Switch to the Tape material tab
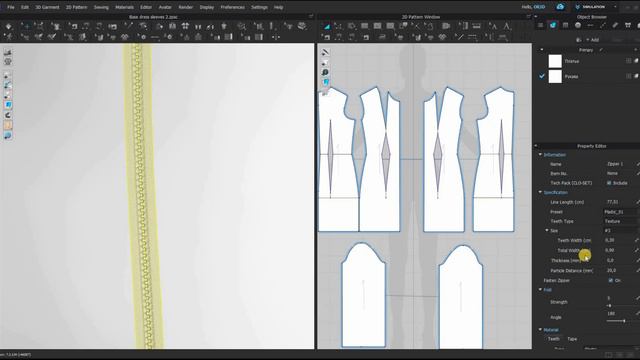This screenshot has width=640, height=360. coord(572,339)
